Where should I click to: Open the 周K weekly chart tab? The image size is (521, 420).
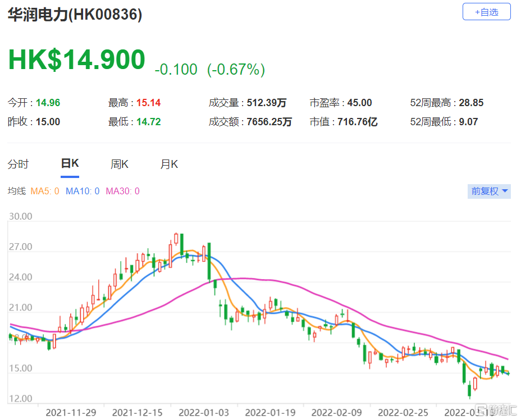point(120,165)
